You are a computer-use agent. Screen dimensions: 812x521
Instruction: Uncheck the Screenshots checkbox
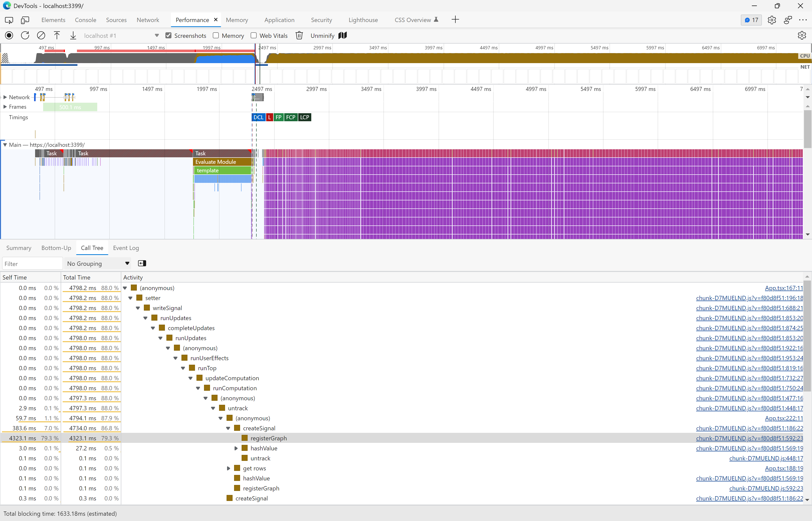(168, 36)
